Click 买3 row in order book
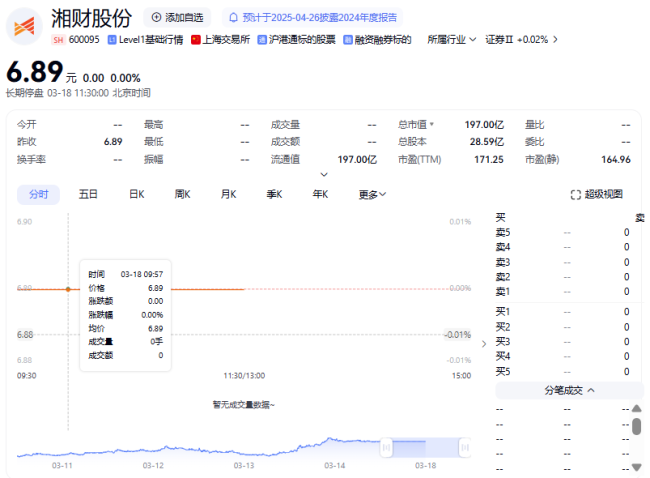This screenshot has height=478, width=650. pos(562,342)
